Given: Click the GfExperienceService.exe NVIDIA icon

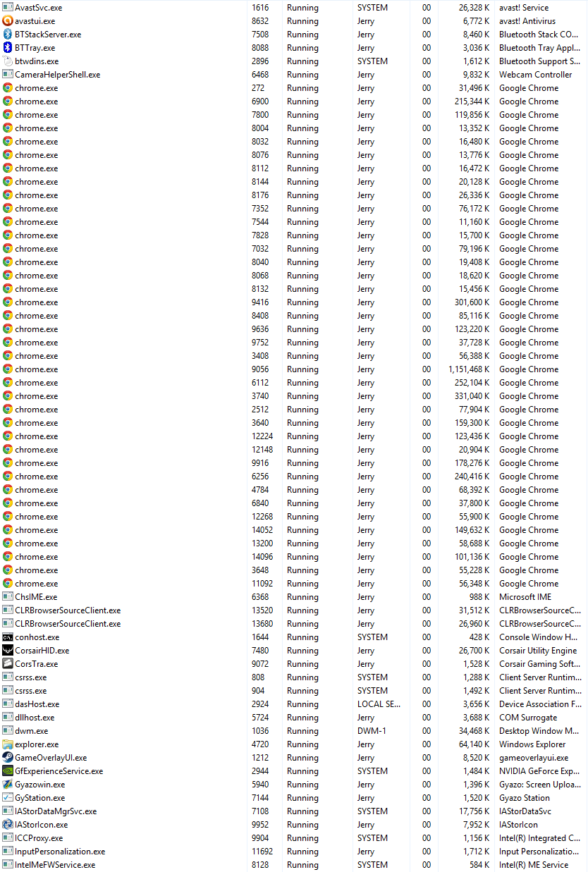Looking at the screenshot, I should point(8,771).
